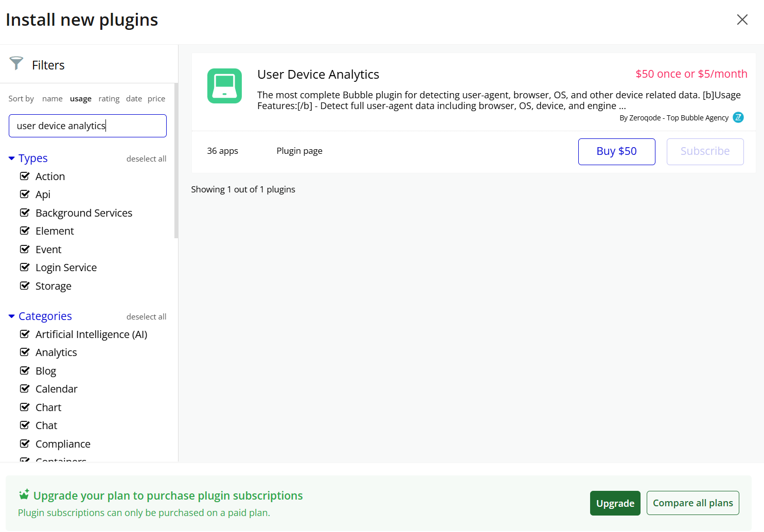Sort plugins by name
Viewport: 764px width, 532px height.
coord(52,99)
